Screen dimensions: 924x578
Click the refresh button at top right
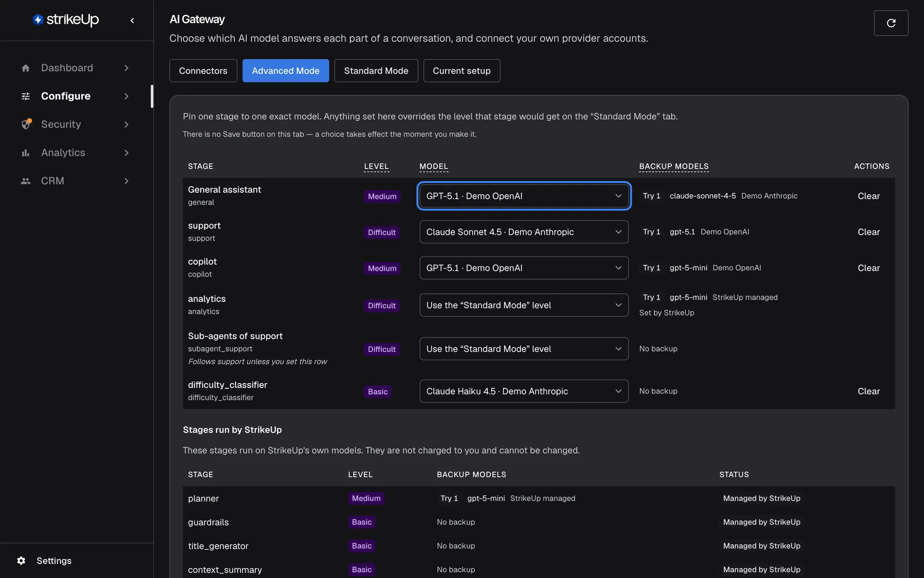coord(891,23)
